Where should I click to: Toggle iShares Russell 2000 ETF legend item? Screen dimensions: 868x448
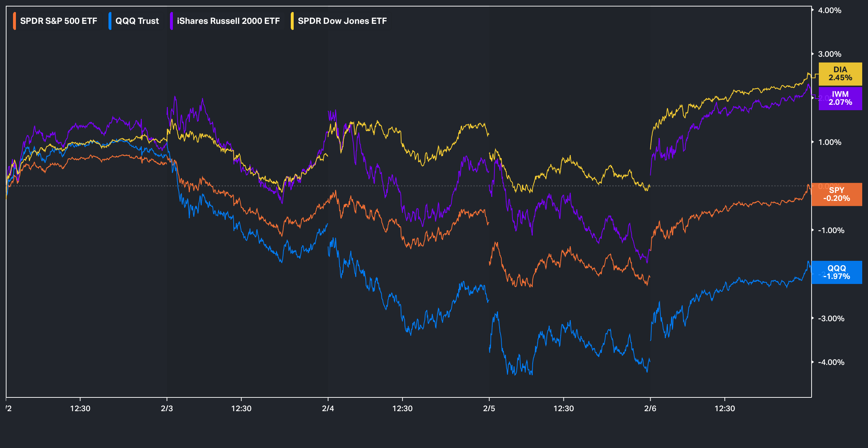click(228, 21)
